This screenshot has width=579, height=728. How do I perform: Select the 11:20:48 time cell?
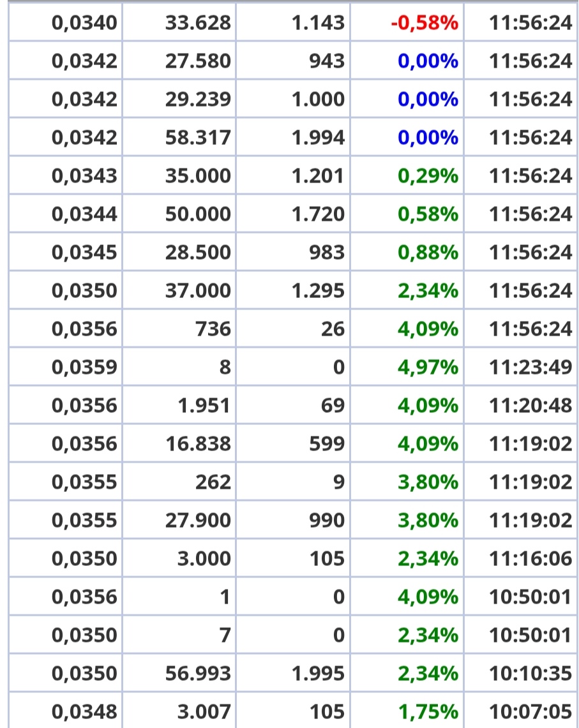click(x=520, y=405)
